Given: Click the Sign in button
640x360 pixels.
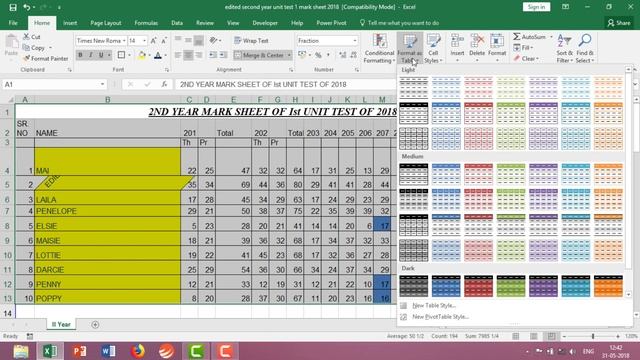Looking at the screenshot, I should 536,7.
